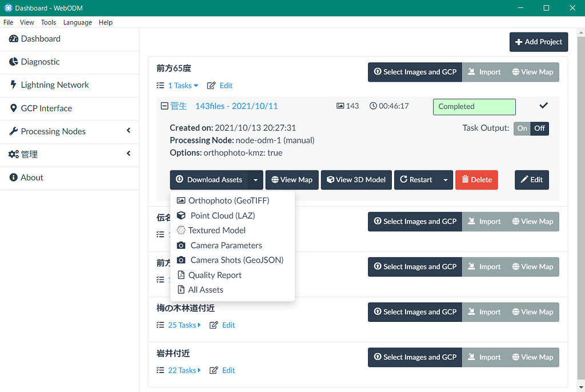Turn Task Output Off
Screen dimensions: 585x392
coord(539,128)
